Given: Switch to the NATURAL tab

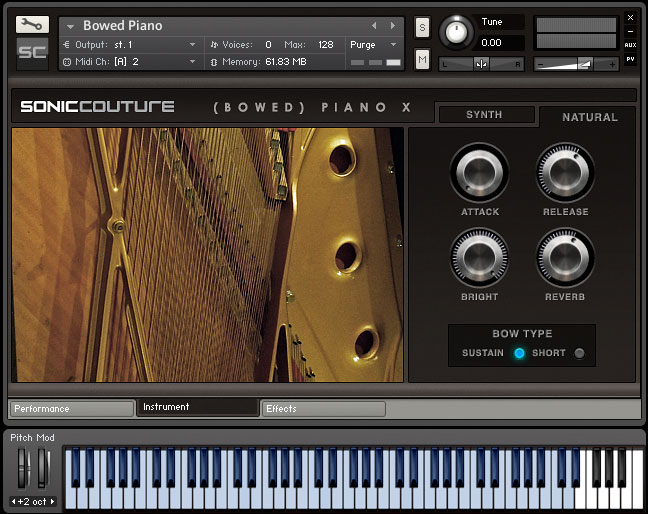Looking at the screenshot, I should point(589,117).
